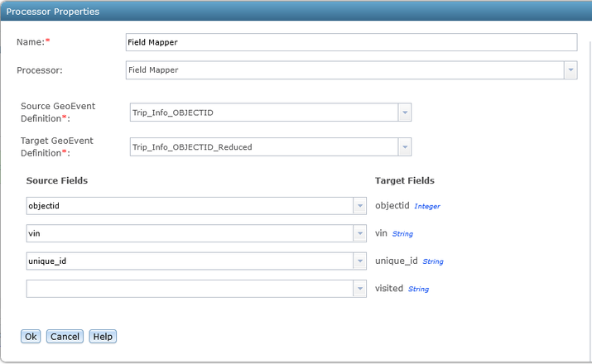This screenshot has height=364, width=592.
Task: Click the objectid source field box
Action: [190, 206]
